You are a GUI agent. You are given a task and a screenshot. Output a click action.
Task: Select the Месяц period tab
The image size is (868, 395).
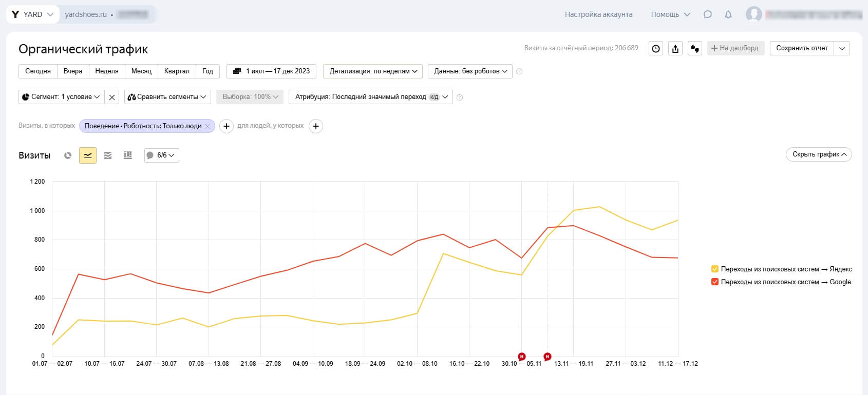click(x=141, y=71)
